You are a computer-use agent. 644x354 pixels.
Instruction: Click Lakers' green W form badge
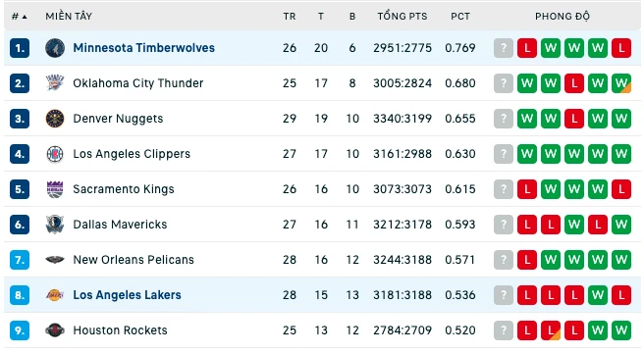coord(598,295)
